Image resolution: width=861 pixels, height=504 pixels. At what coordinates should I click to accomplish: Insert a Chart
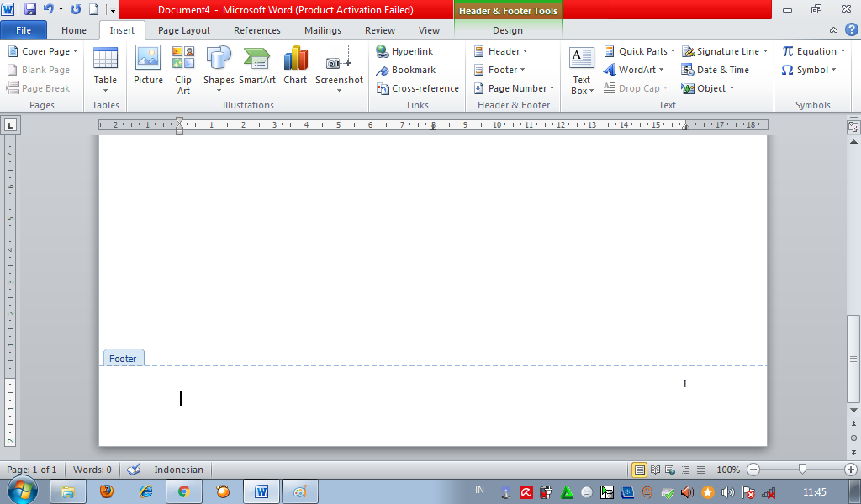[x=295, y=67]
